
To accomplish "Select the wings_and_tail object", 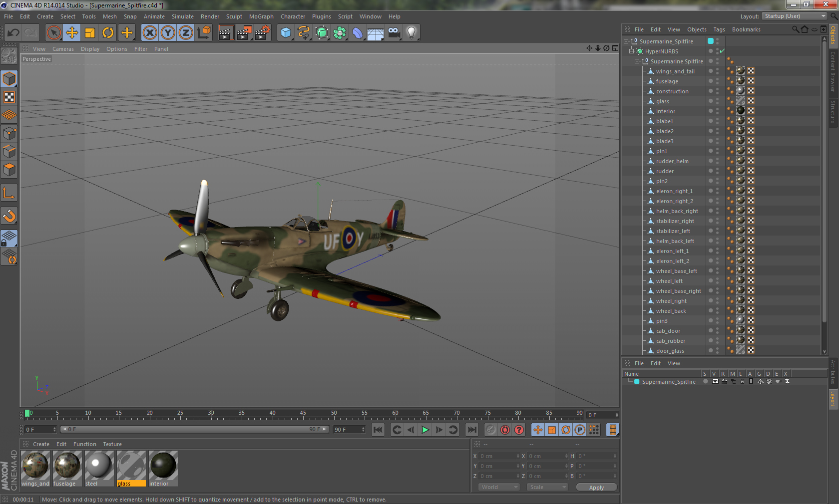I will (675, 71).
